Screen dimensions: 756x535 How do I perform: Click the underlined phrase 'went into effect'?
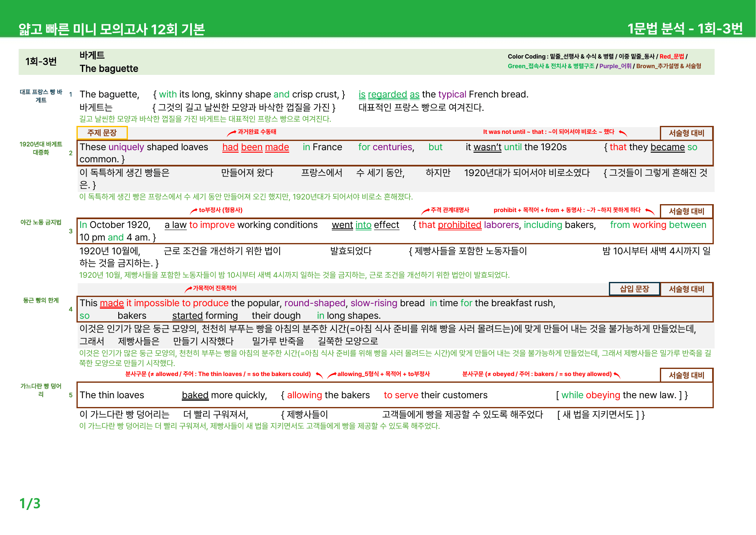(x=366, y=225)
